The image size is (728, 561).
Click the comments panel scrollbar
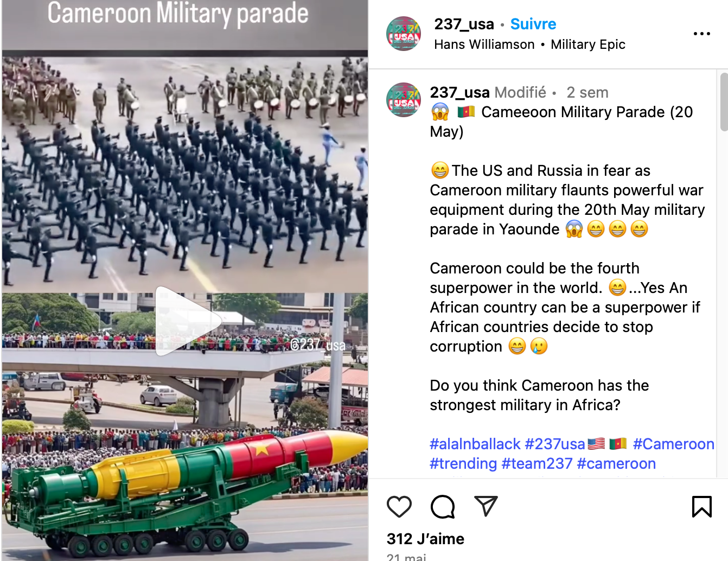point(724,102)
